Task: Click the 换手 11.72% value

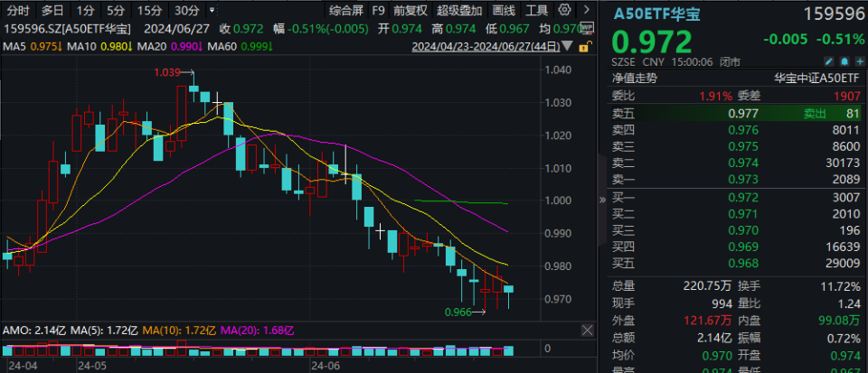Action: tap(842, 286)
